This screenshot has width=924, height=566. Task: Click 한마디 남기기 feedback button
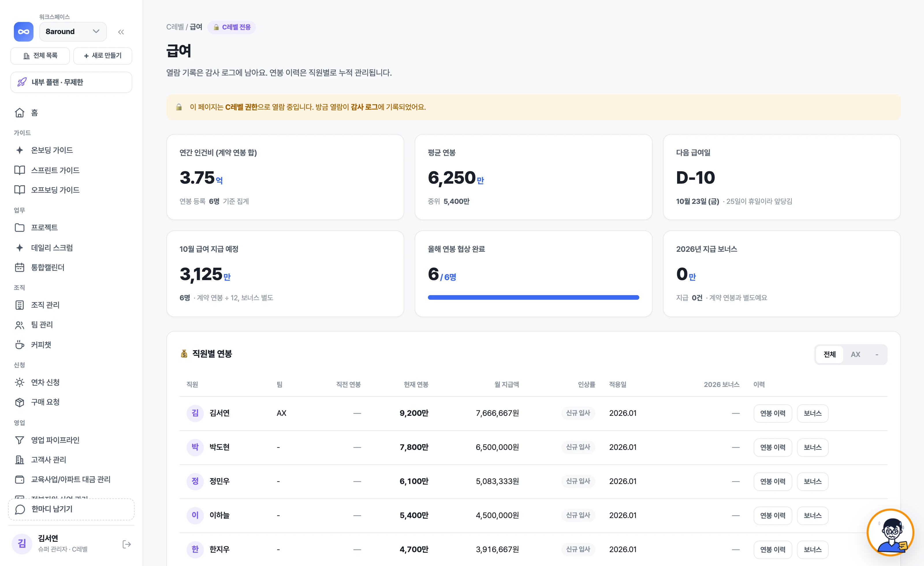click(x=71, y=509)
